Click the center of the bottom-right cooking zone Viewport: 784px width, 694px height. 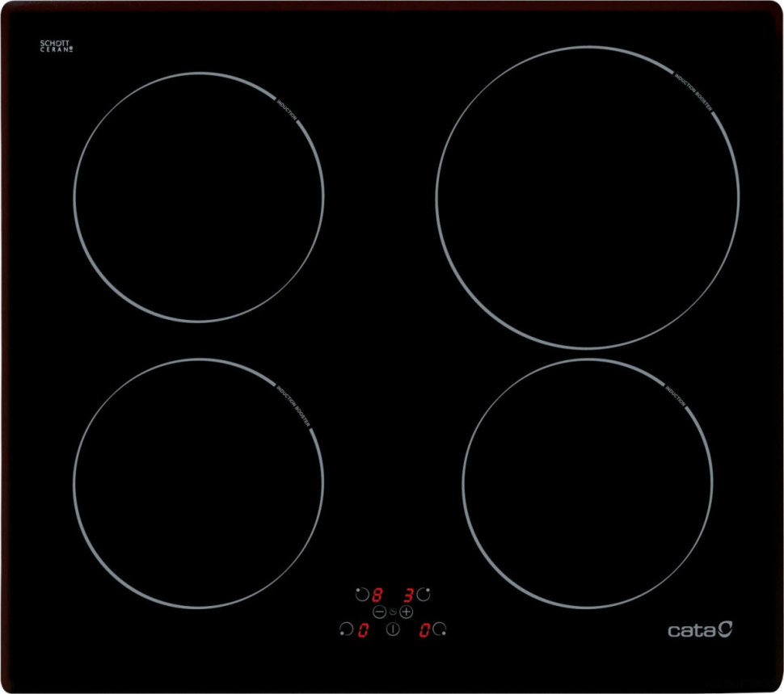tap(588, 483)
